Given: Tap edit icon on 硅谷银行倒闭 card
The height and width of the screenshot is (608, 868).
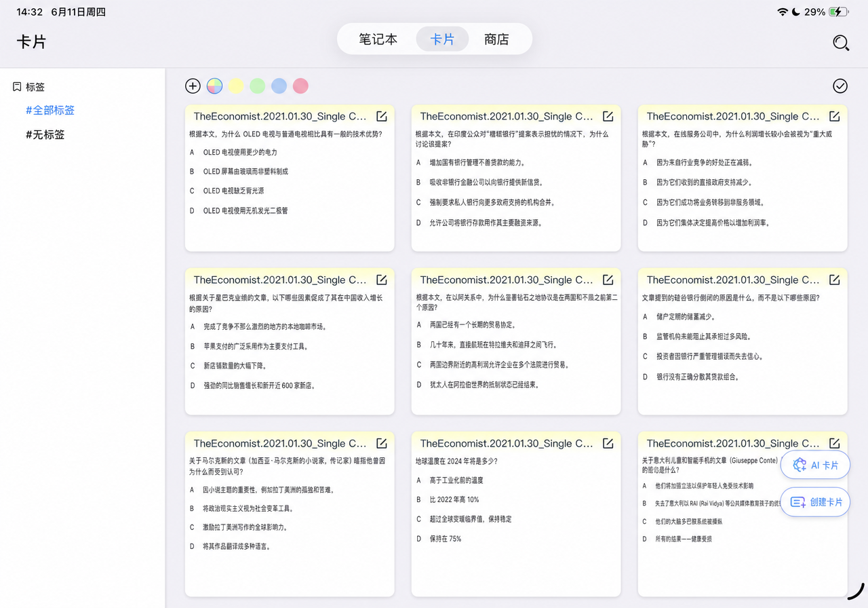Looking at the screenshot, I should pos(835,280).
